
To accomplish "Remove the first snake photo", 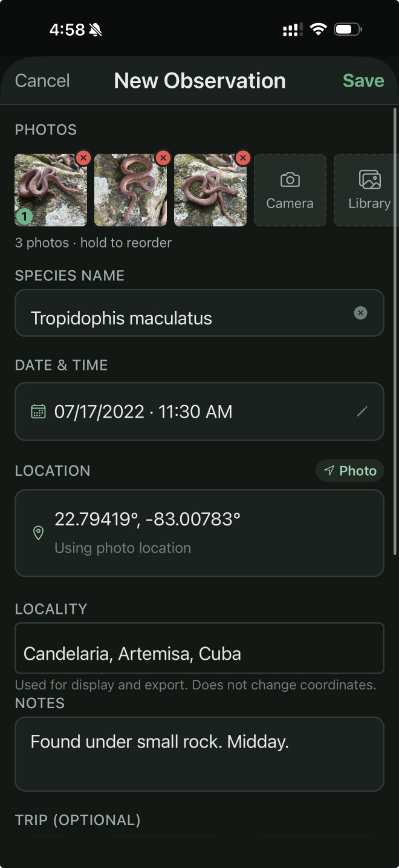I will tap(83, 158).
